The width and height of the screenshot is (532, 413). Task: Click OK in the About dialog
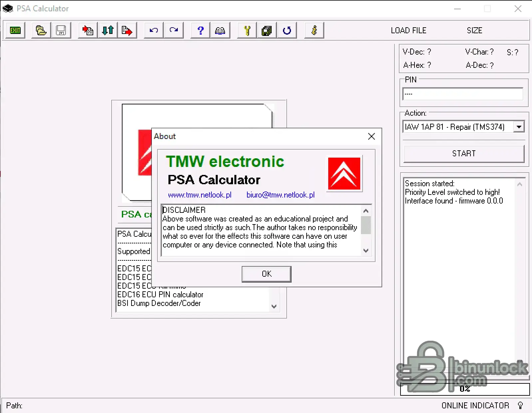point(267,274)
